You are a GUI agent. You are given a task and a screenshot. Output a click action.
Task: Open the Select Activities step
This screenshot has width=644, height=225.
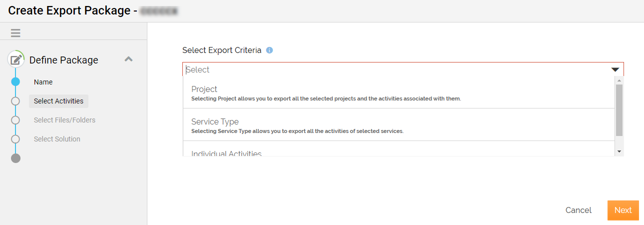[x=58, y=101]
